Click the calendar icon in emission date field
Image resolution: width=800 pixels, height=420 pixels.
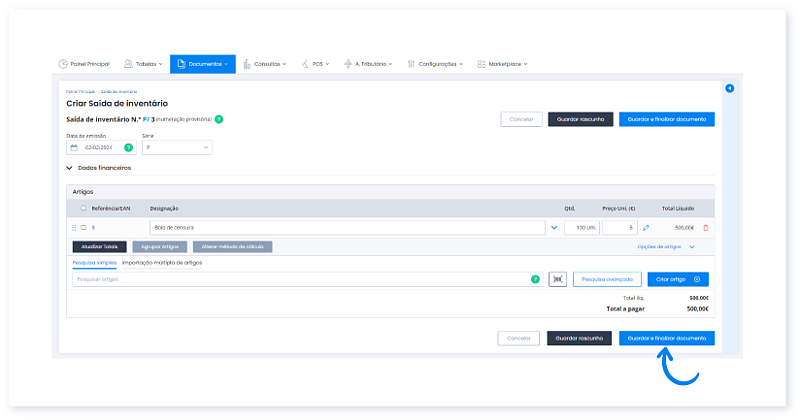73,147
